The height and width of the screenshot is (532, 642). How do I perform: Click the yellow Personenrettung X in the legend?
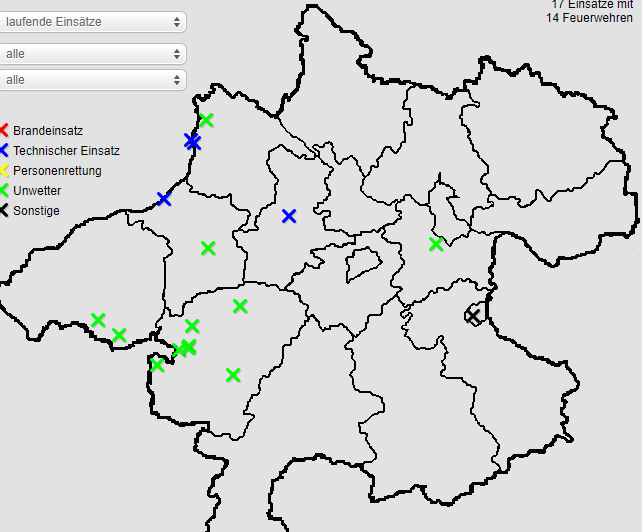(4, 171)
